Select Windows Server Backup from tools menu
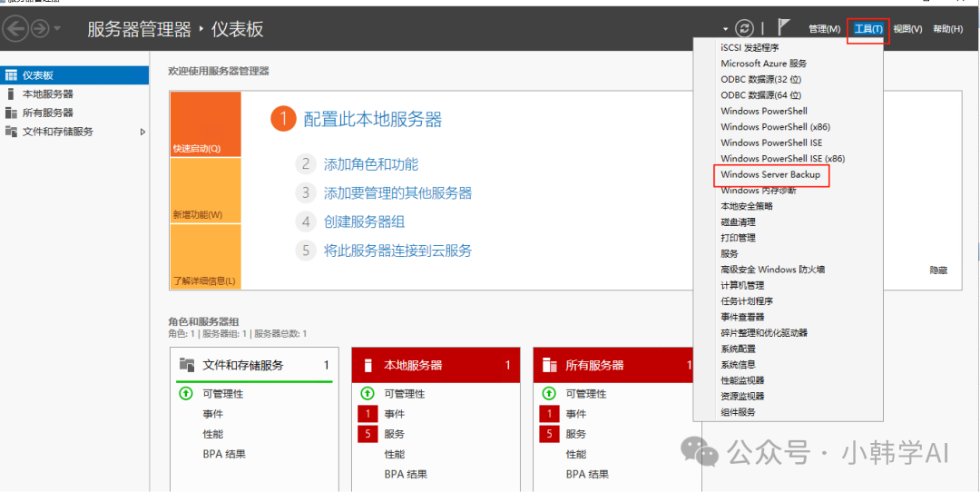Viewport: 980px width, 492px height. pyautogui.click(x=769, y=174)
